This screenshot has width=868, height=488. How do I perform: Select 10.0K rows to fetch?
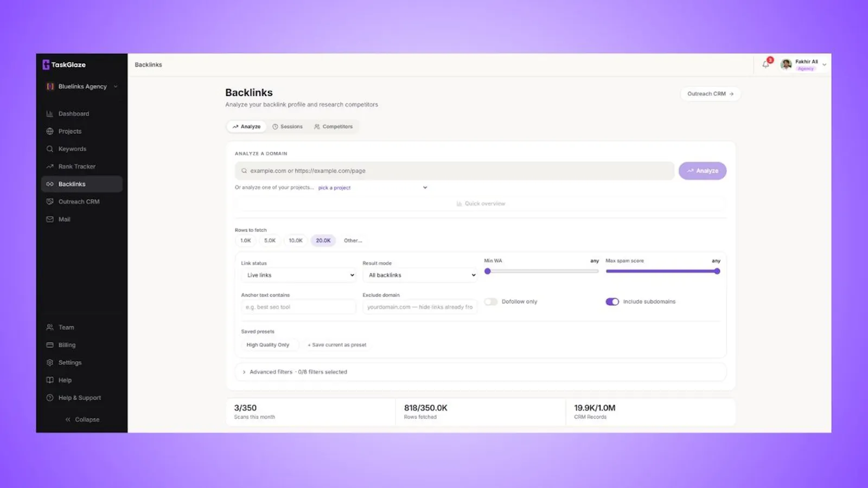296,241
